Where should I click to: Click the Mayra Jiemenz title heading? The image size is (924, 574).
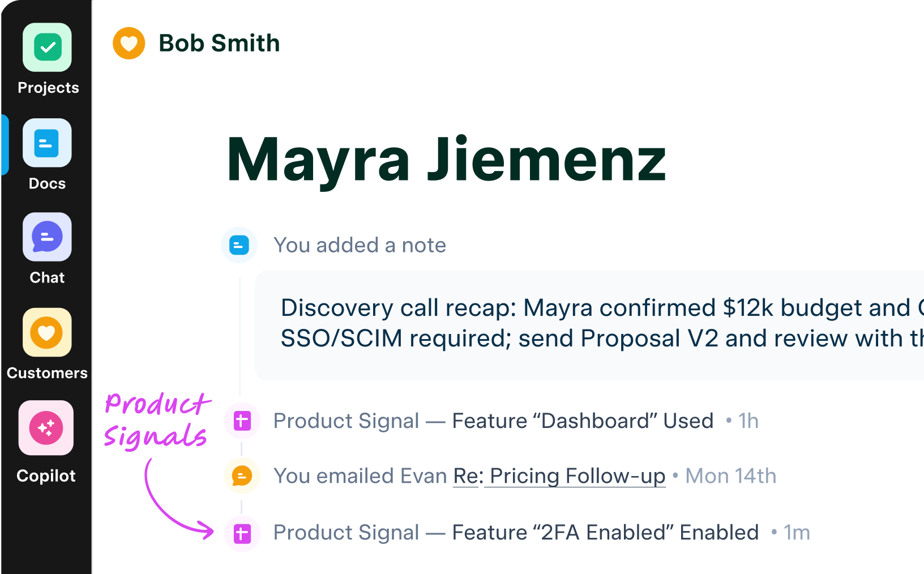tap(446, 160)
